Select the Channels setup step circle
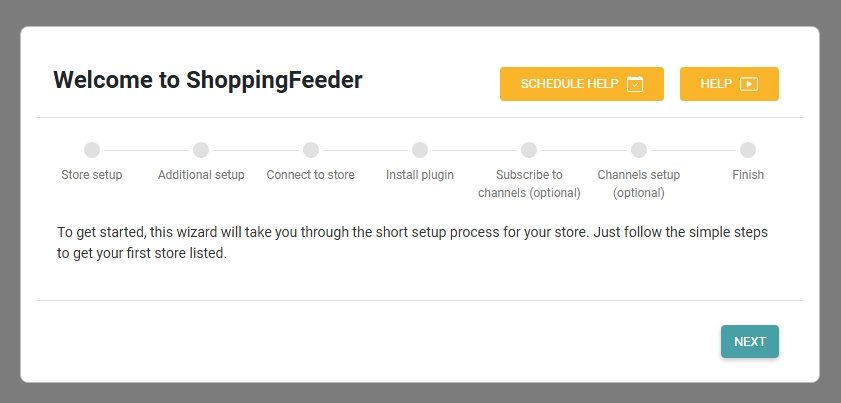 [x=639, y=150]
